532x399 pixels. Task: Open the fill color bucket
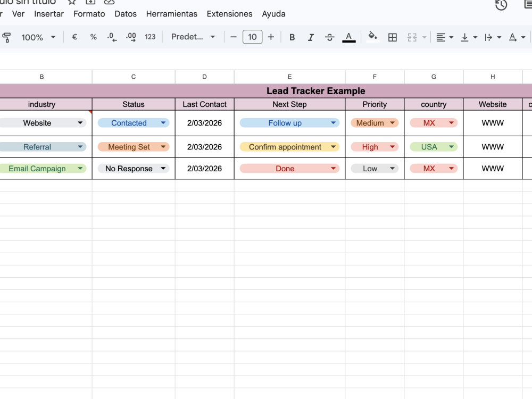(x=372, y=37)
